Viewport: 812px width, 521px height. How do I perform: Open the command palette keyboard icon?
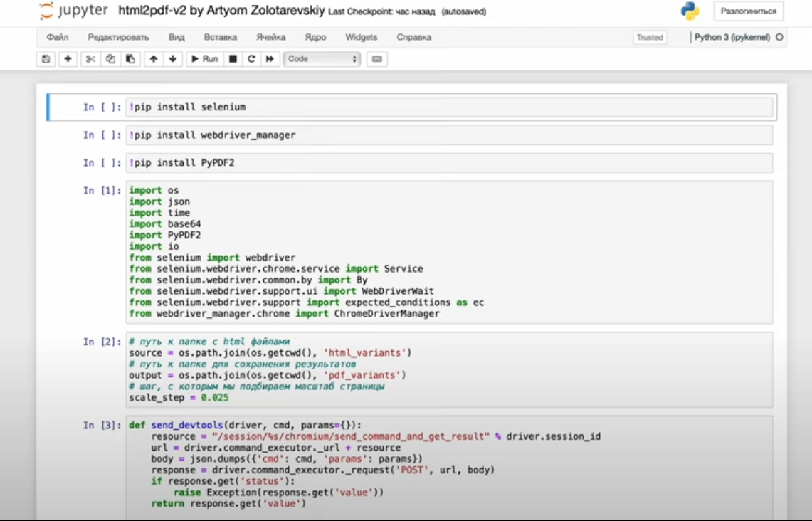(377, 59)
